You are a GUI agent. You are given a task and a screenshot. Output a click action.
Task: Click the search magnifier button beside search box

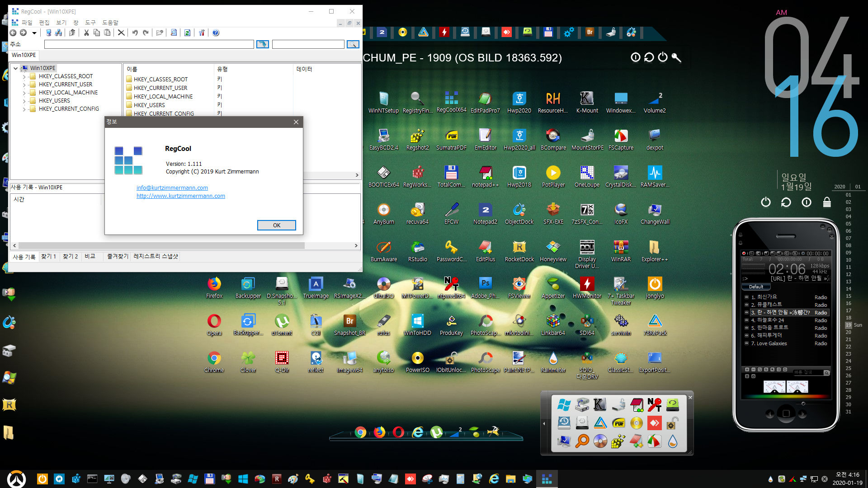point(353,44)
